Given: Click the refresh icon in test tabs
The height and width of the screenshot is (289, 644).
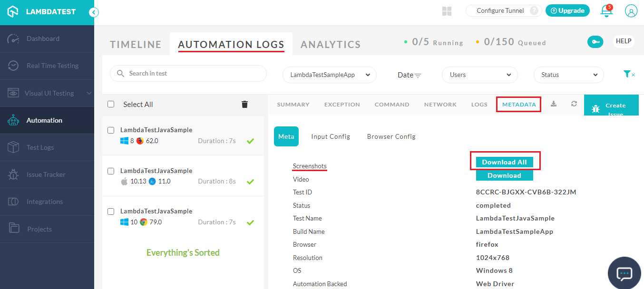Looking at the screenshot, I should pos(574,104).
